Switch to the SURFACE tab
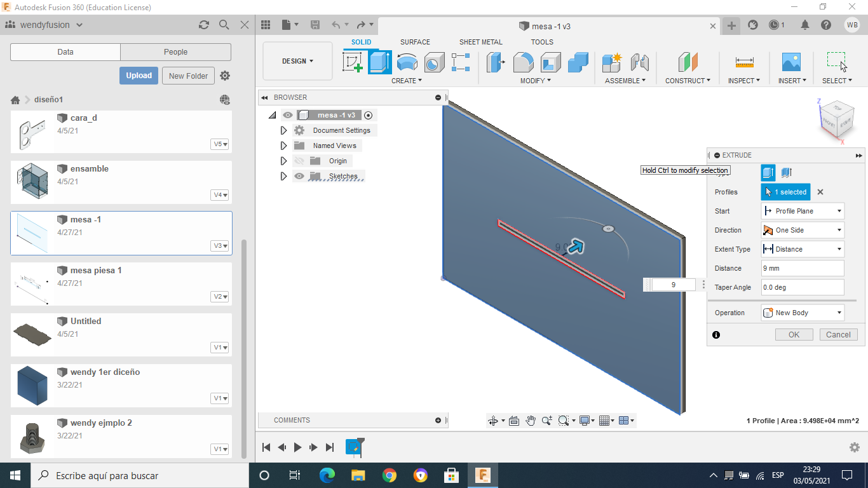Screen dimensions: 868x488 pos(415,42)
